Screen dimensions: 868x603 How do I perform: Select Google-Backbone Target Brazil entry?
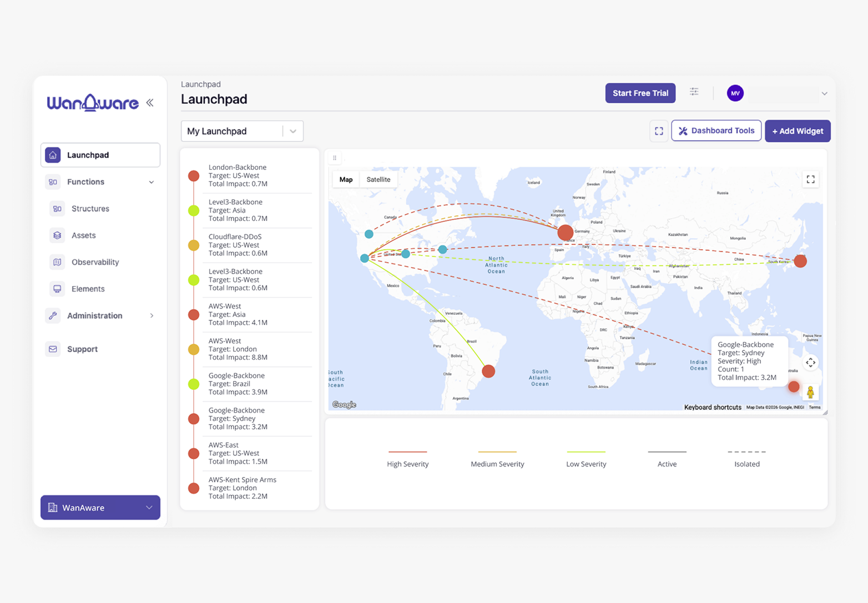(250, 384)
